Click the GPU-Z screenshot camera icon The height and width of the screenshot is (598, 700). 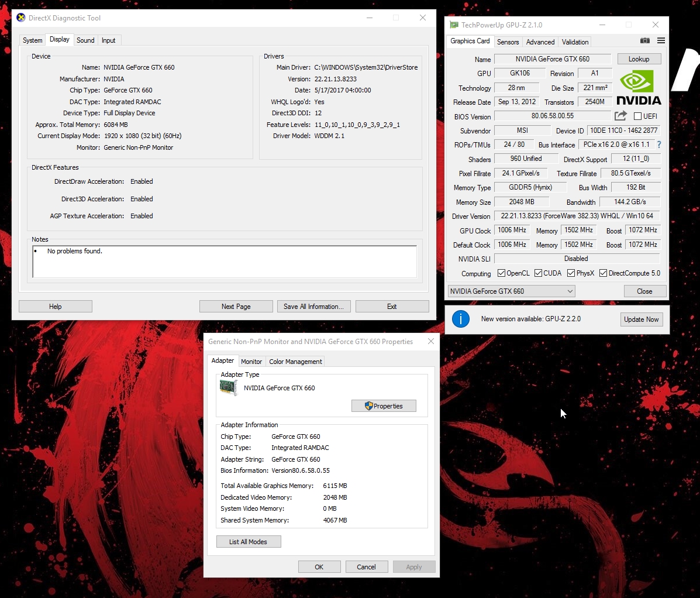tap(644, 40)
